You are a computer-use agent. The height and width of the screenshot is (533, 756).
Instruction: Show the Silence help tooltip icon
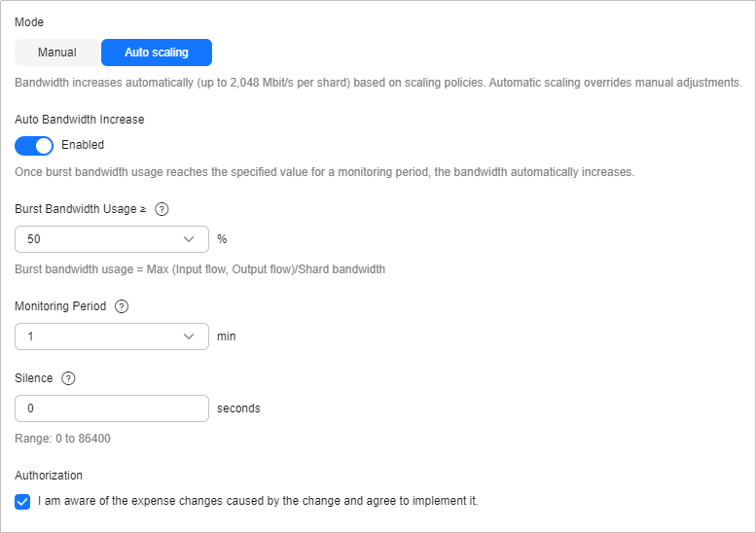68,378
